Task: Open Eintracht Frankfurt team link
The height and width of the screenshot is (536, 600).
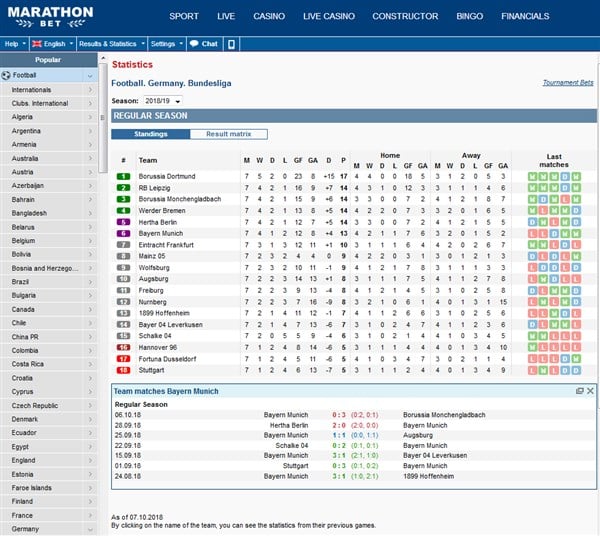Action: 166,245
